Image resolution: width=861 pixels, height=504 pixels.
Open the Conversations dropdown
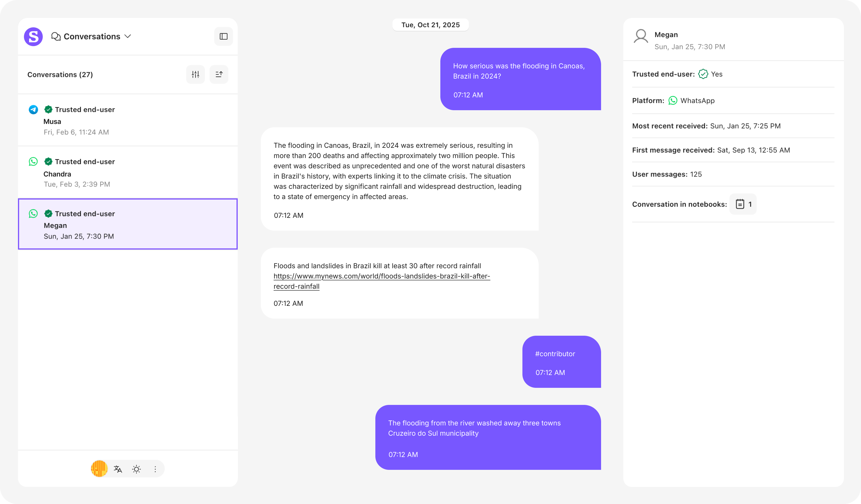point(129,36)
